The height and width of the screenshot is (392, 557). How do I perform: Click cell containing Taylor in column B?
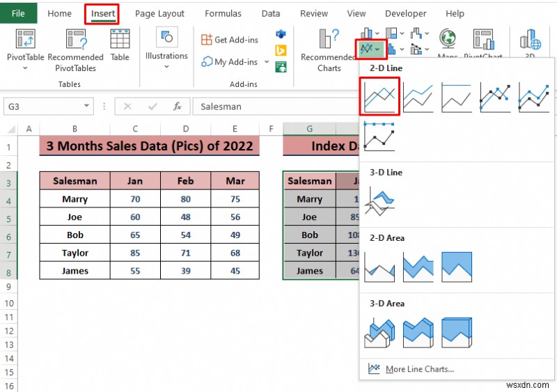click(x=75, y=253)
